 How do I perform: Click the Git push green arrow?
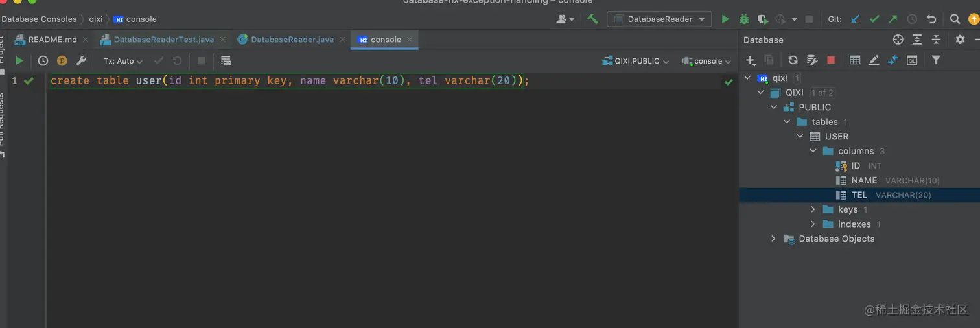(x=893, y=19)
